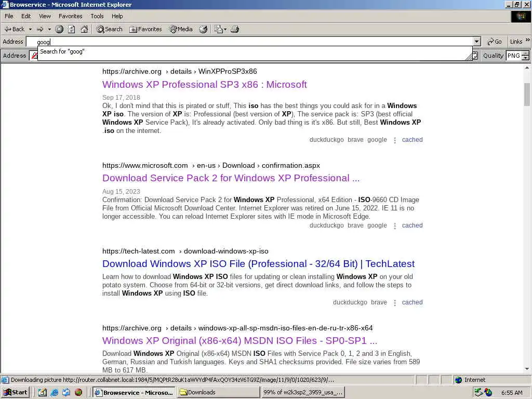Image resolution: width=532 pixels, height=399 pixels.
Task: Click the Quality stepper up arrow
Action: tap(526, 54)
